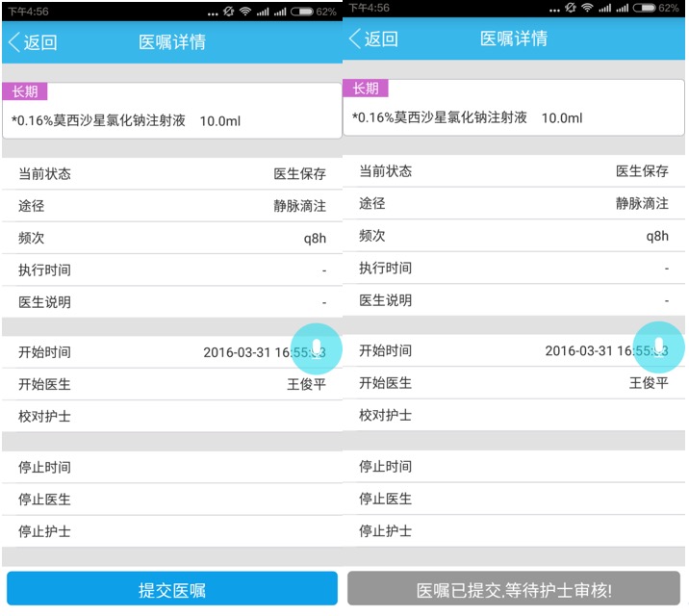This screenshot has width=689, height=616.
Task: Tap the back chevron on the left screen
Action: [14, 42]
